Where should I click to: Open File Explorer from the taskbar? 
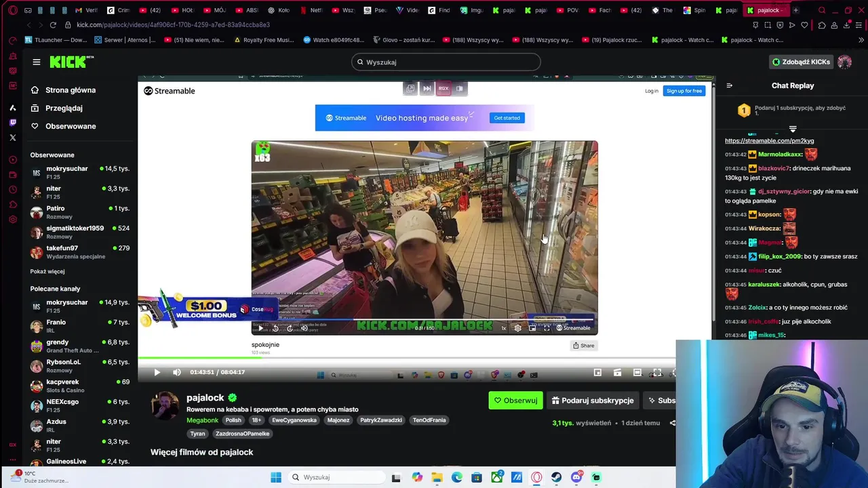[437, 477]
